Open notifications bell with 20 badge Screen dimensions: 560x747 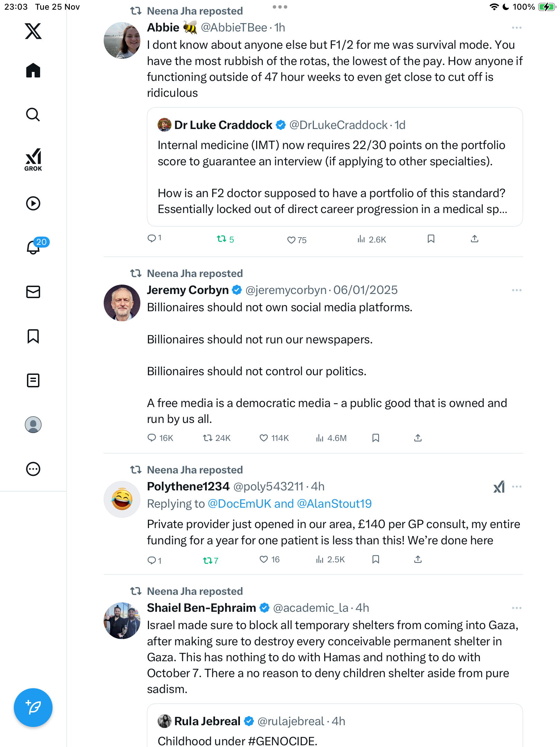33,247
